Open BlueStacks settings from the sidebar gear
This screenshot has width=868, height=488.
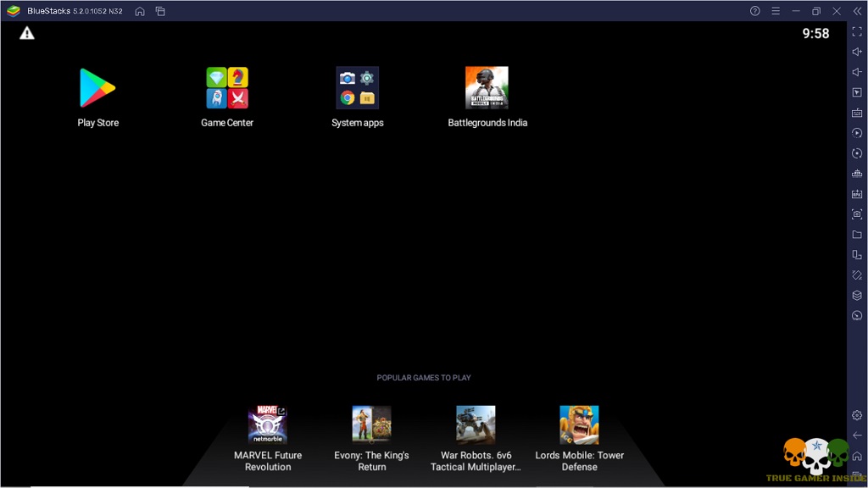tap(856, 415)
